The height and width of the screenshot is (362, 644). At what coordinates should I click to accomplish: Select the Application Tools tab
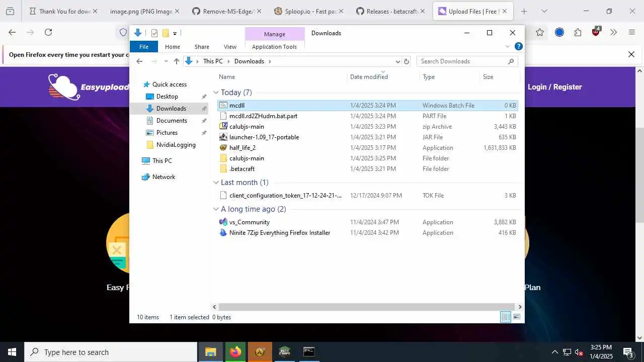click(x=274, y=47)
